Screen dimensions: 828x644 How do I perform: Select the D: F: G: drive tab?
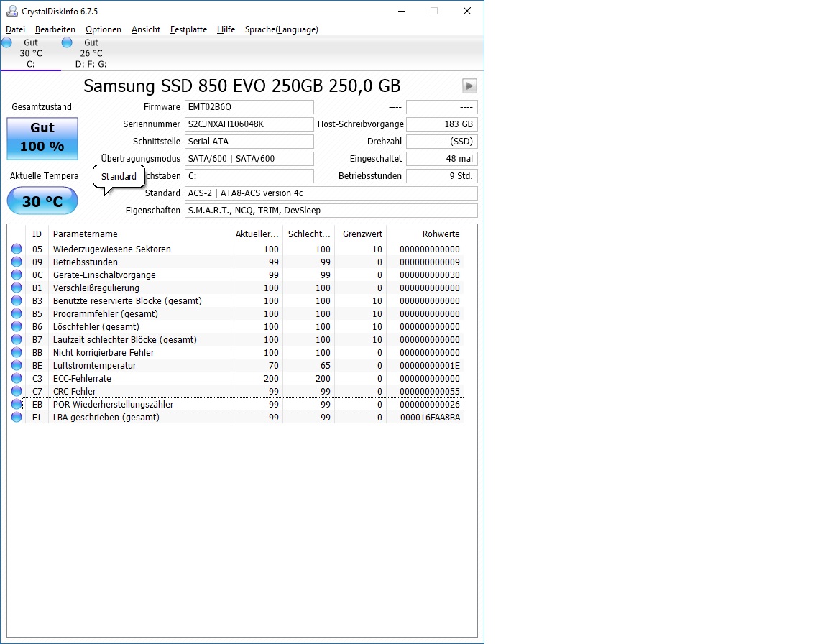(x=91, y=53)
